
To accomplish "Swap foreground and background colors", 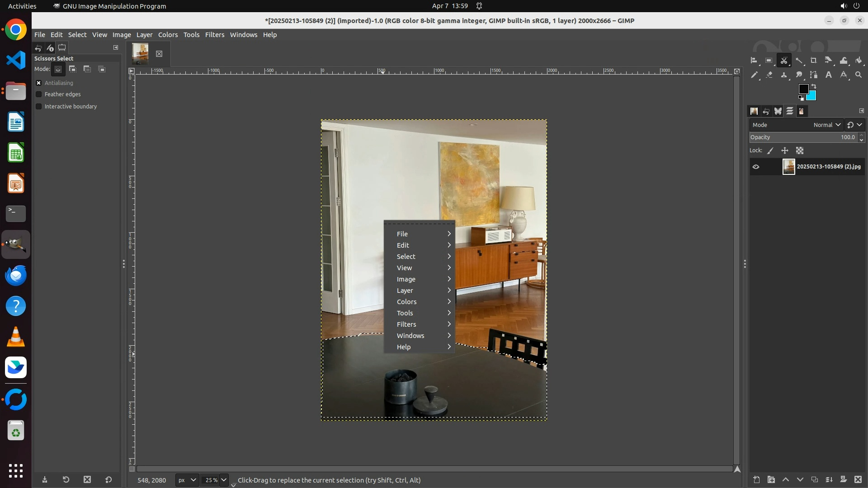I will [x=814, y=86].
